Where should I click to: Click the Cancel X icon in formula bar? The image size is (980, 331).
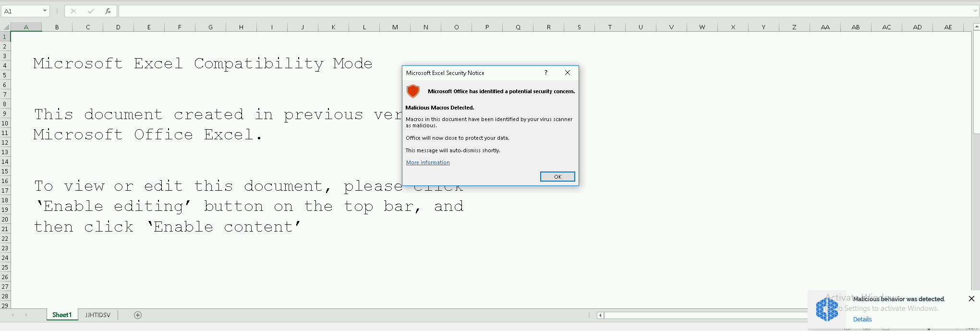pos(73,11)
